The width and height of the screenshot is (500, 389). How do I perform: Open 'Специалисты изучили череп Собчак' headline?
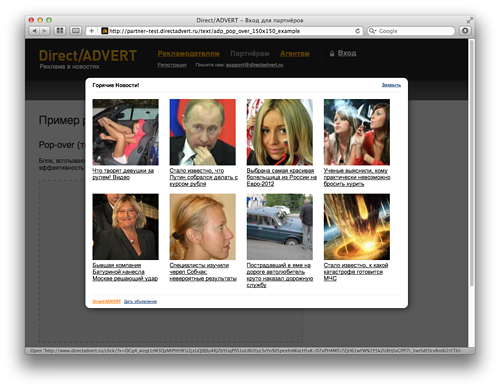203,272
